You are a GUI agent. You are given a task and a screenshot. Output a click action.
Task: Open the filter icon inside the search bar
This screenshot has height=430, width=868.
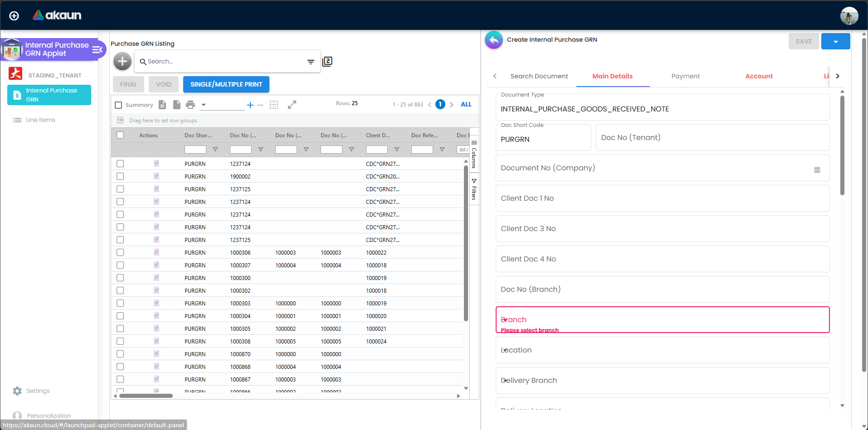click(310, 61)
